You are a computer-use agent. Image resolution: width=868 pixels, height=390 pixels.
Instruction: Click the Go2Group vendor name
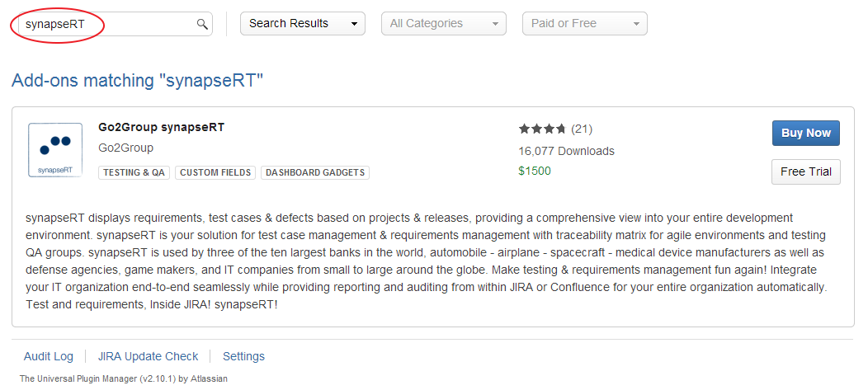coord(125,148)
